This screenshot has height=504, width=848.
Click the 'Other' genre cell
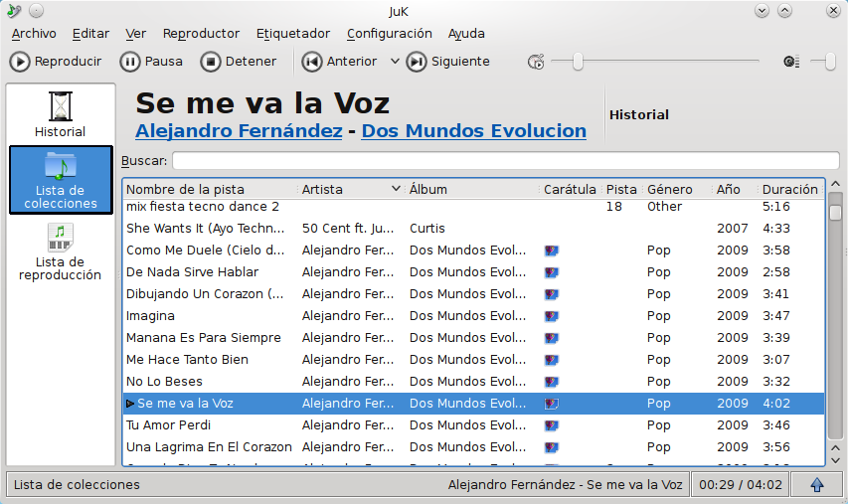(664, 207)
